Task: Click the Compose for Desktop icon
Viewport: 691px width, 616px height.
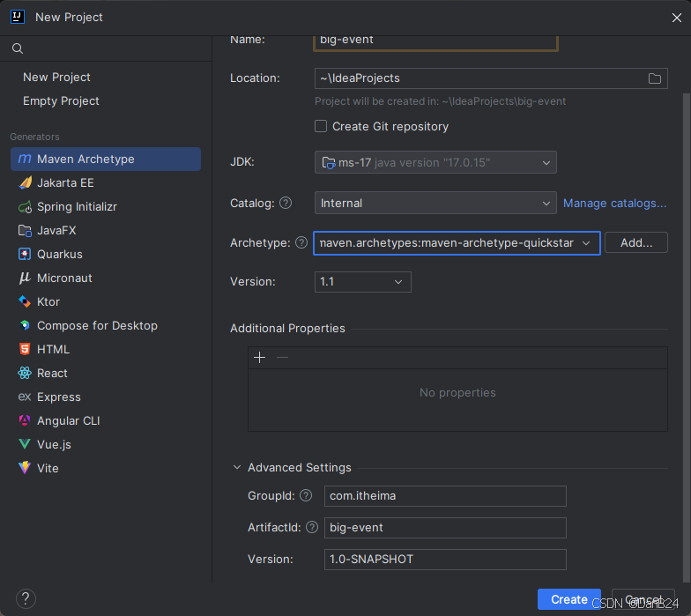Action: pos(25,325)
